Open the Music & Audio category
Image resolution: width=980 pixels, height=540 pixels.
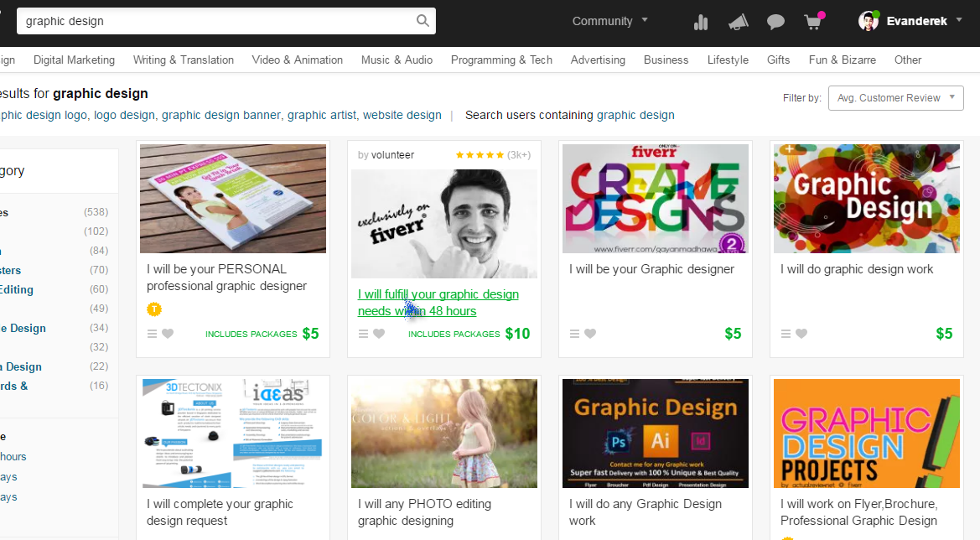tap(397, 60)
